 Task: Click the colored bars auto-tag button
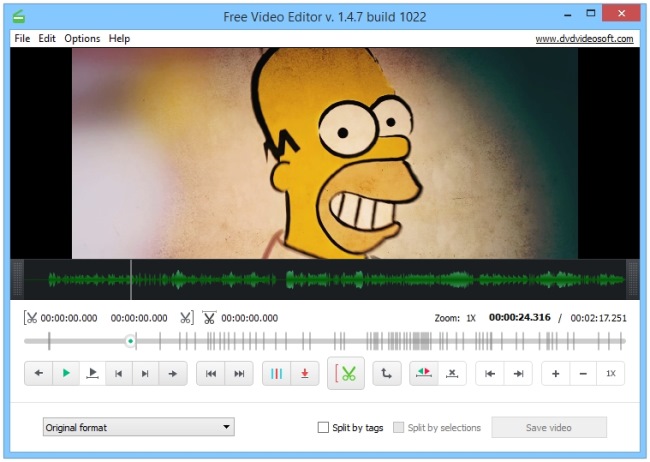[276, 373]
